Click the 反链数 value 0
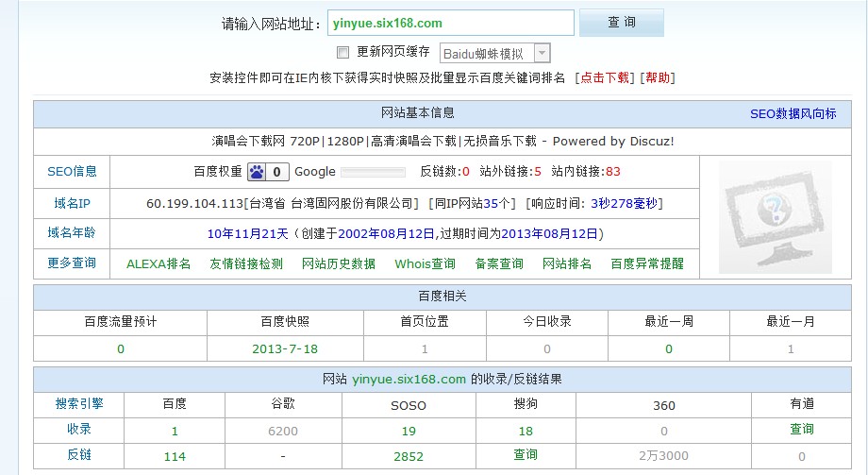Screen dimensions: 868x475 tap(465, 172)
